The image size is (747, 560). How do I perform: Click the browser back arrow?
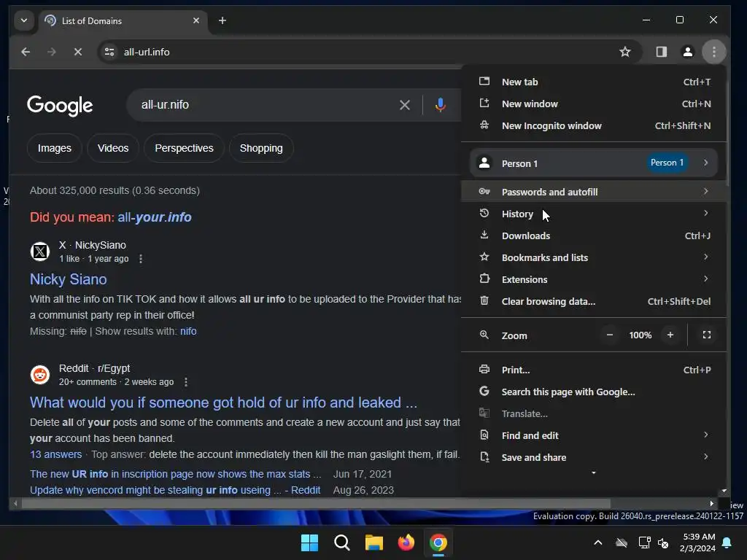(x=26, y=52)
